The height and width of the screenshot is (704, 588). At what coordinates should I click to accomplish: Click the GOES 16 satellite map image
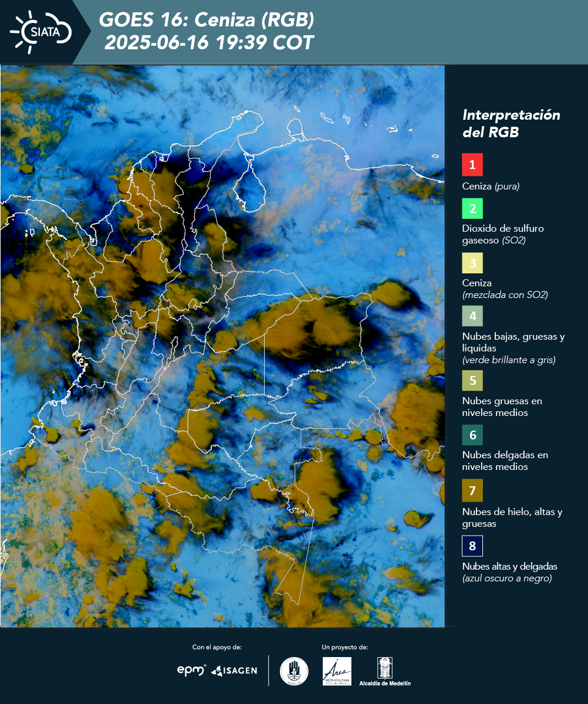click(223, 346)
